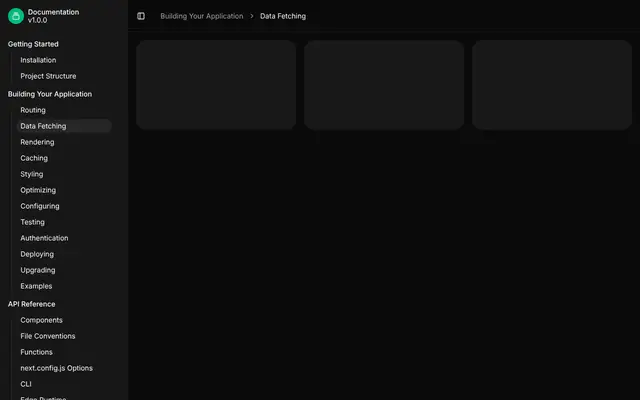Click the Data Fetching breadcrumb
Image resolution: width=640 pixels, height=400 pixels.
283,16
